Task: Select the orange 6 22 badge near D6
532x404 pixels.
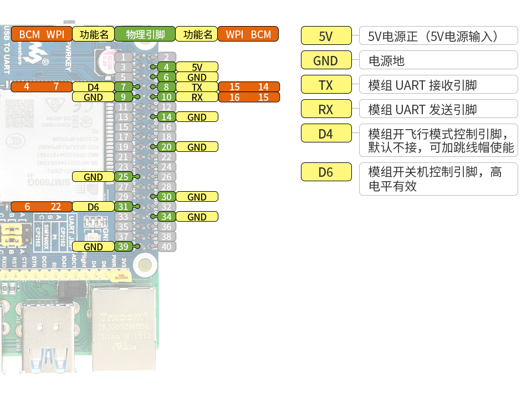Action: (x=40, y=207)
